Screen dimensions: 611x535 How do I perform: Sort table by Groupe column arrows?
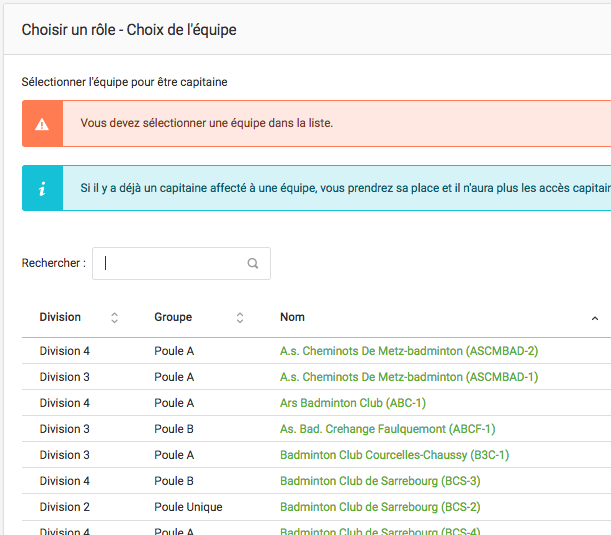click(240, 318)
